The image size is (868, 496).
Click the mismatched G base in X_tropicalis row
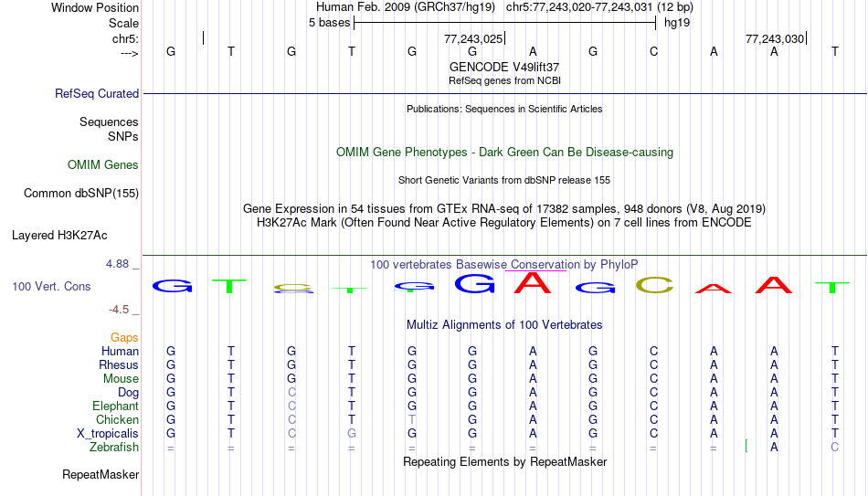(352, 434)
